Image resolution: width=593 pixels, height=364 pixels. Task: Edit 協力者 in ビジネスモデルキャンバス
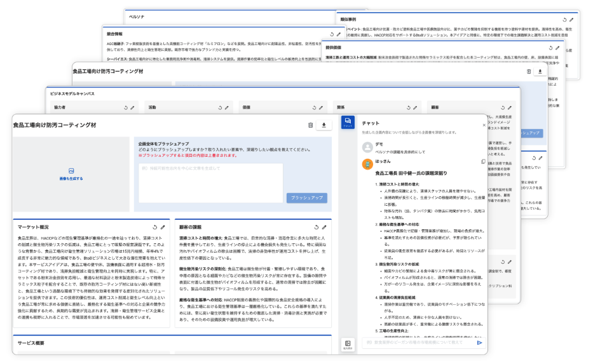tap(132, 108)
